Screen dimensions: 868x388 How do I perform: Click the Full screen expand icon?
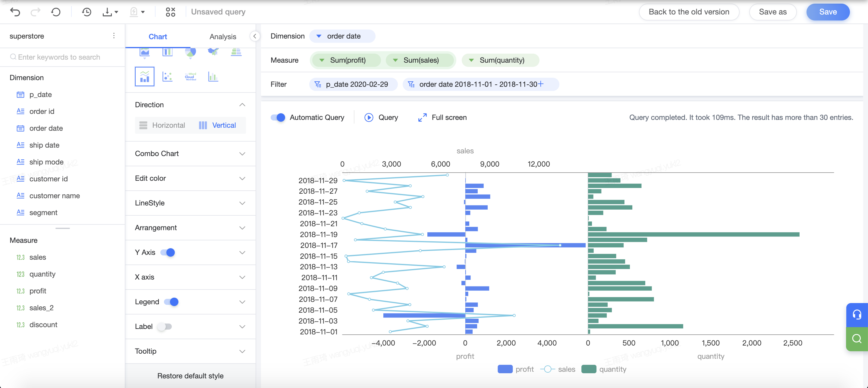pyautogui.click(x=422, y=117)
